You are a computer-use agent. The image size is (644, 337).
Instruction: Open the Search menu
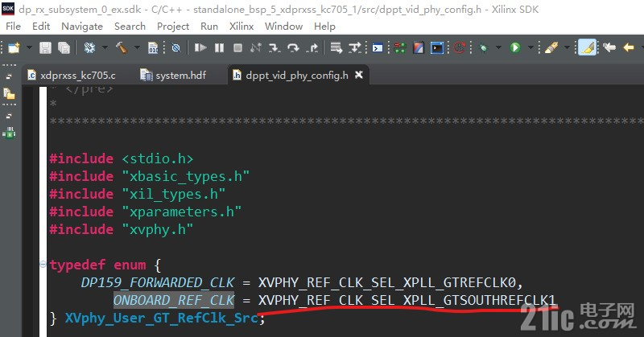click(130, 27)
